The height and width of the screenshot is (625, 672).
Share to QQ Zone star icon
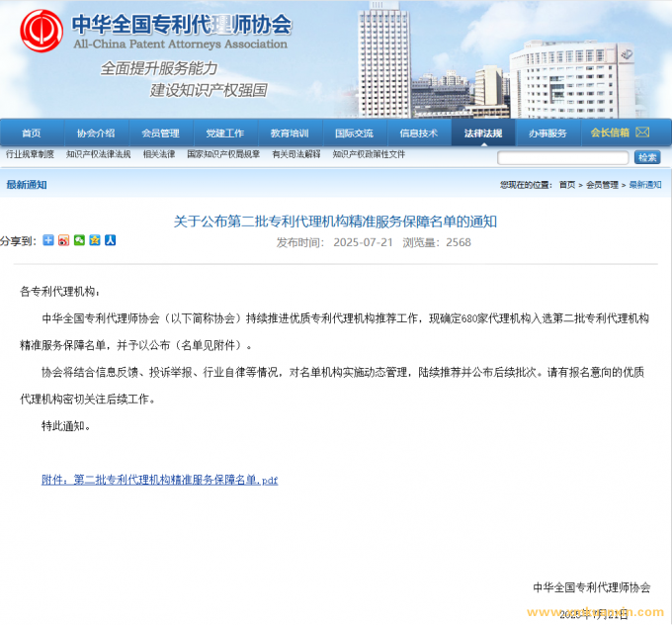point(95,240)
